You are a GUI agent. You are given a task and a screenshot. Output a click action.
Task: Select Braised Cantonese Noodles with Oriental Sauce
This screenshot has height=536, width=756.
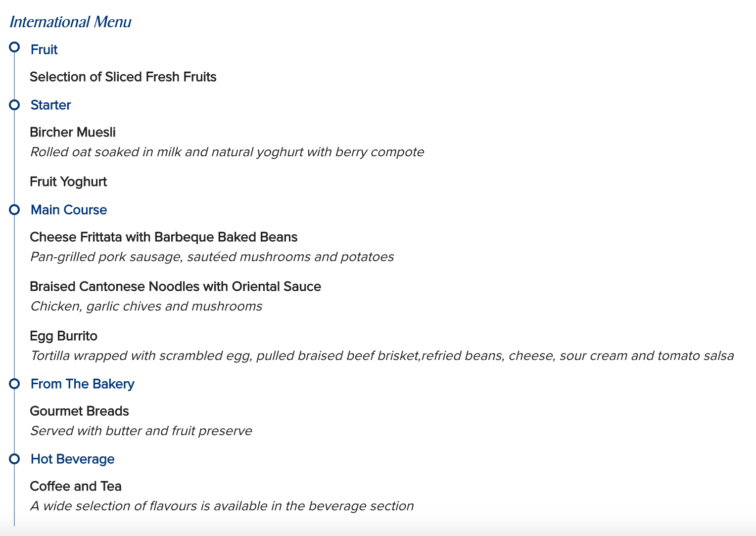coord(175,286)
